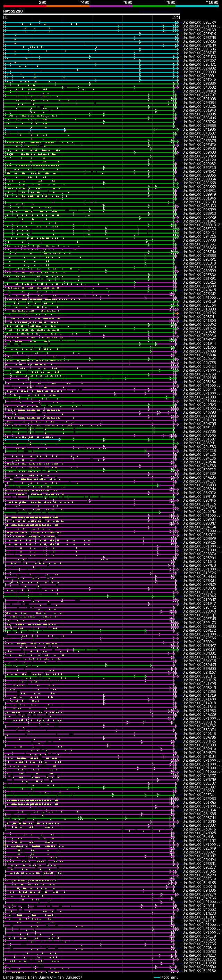Screen dimensions: 222x980
Task: Select the UniRef100_Q8L3T8 label
Action: pos(199,263)
